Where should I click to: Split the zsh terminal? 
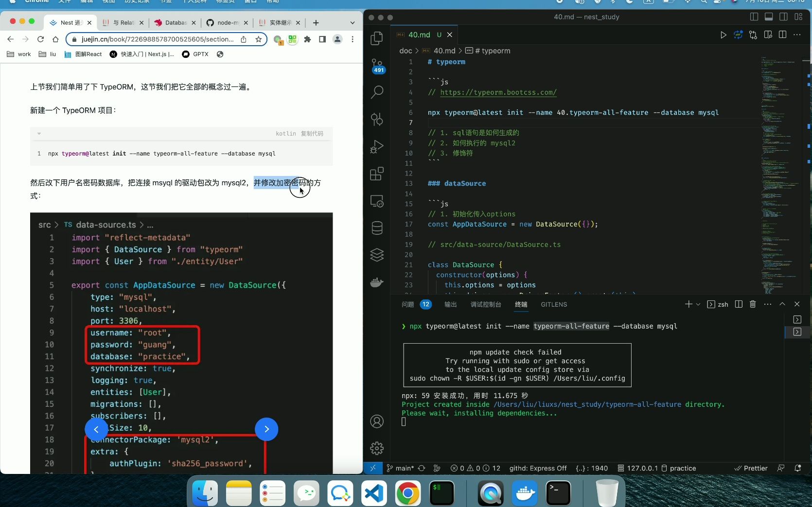739,304
